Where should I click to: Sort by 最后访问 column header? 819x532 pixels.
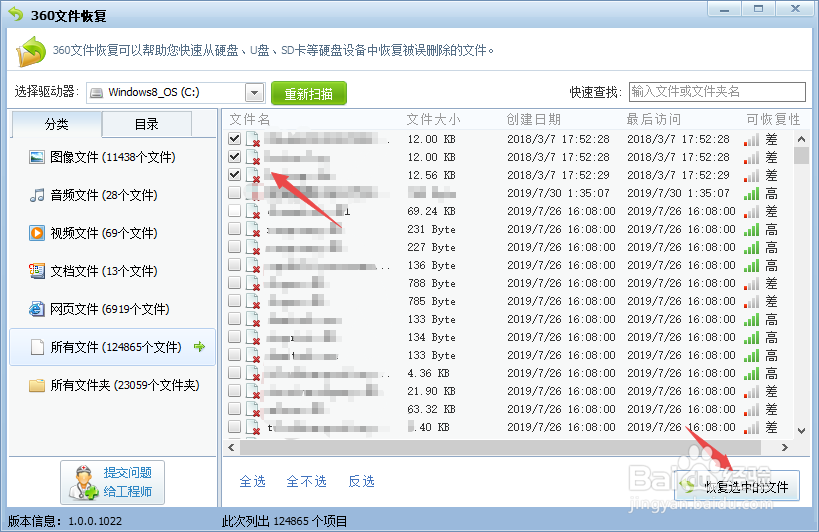point(654,120)
